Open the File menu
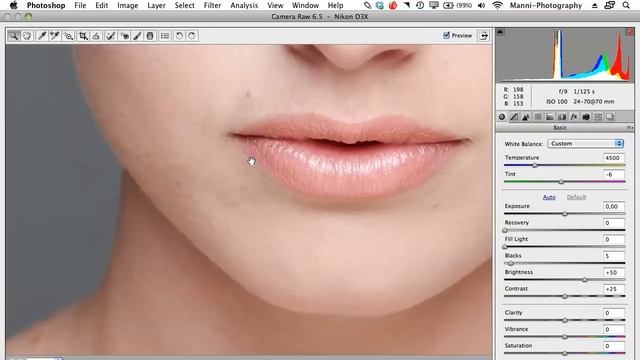The image size is (640, 360). 80,5
